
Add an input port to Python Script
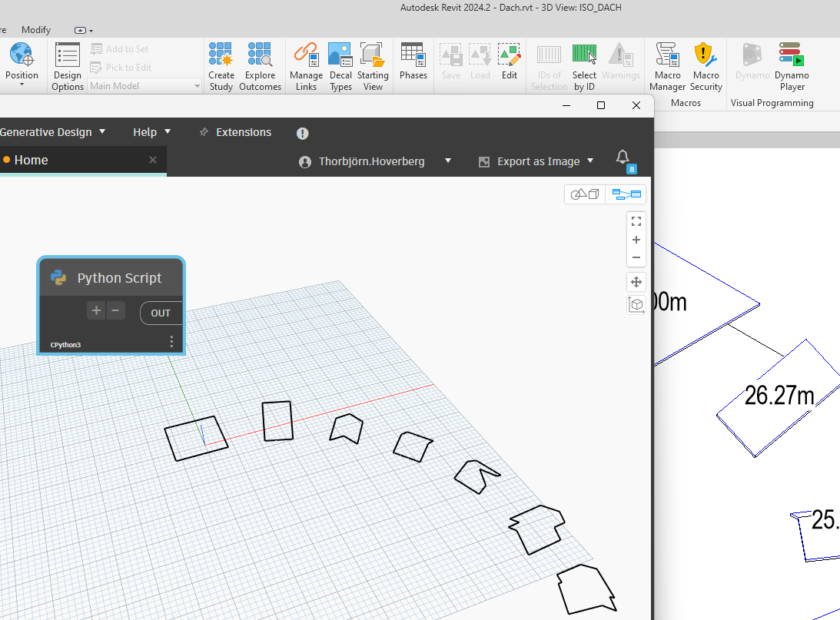[x=96, y=310]
